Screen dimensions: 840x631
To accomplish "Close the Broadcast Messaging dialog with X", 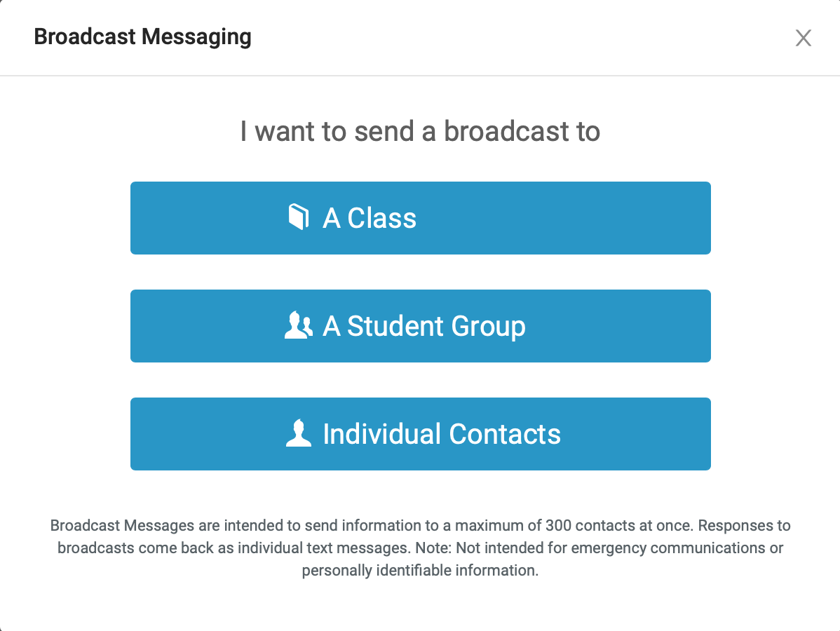I will (804, 38).
